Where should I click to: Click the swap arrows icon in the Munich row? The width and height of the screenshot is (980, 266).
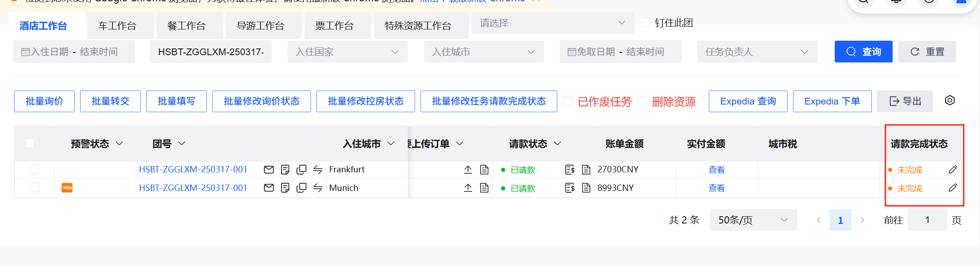point(318,188)
